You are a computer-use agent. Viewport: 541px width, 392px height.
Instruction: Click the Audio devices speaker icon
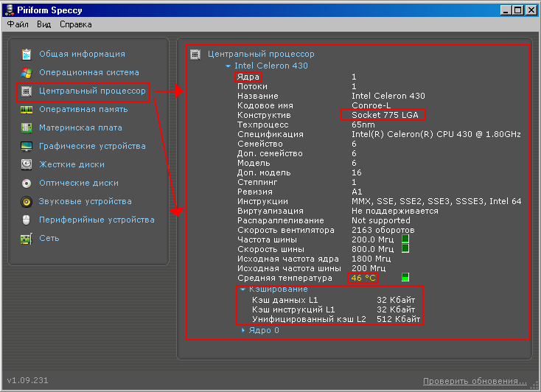pos(27,201)
